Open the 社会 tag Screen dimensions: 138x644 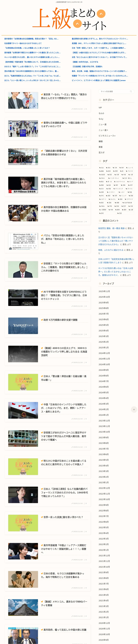102,168
